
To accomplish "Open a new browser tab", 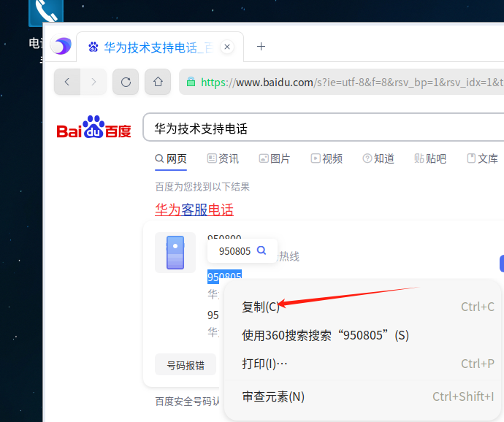I will [x=261, y=47].
